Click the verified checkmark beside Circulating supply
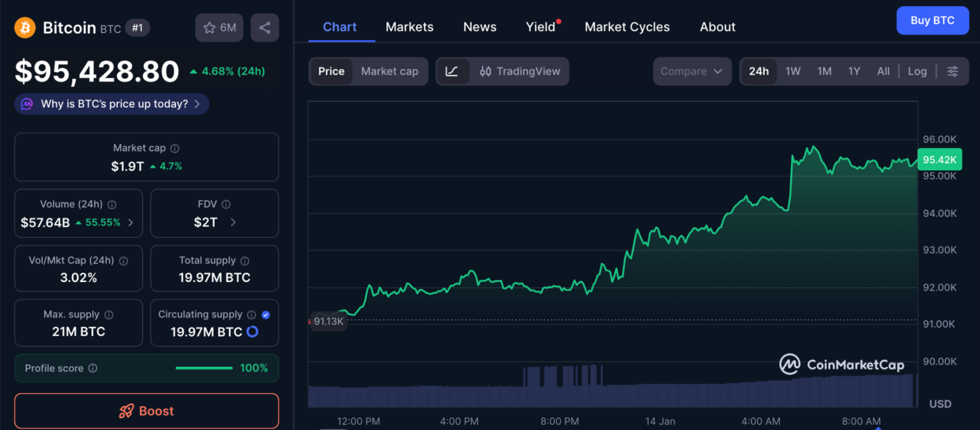980x430 pixels. pyautogui.click(x=266, y=315)
